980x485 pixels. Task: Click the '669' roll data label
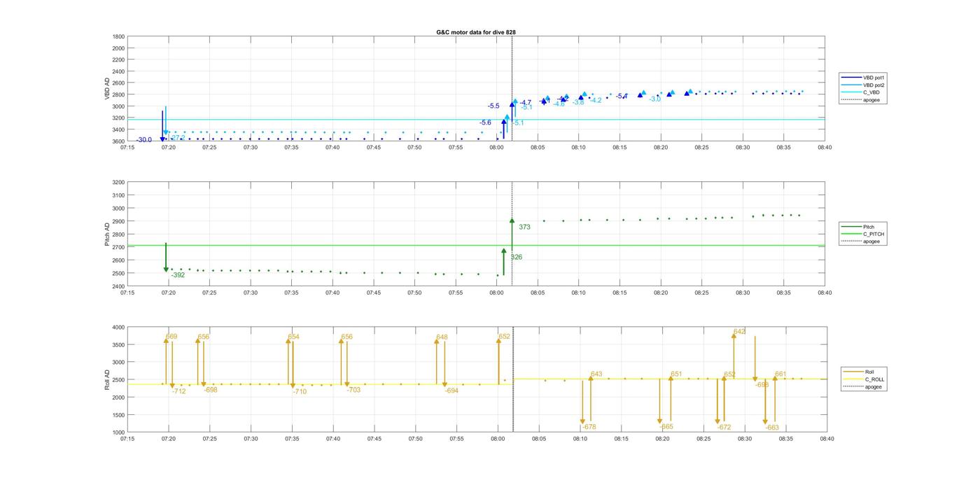pos(171,337)
